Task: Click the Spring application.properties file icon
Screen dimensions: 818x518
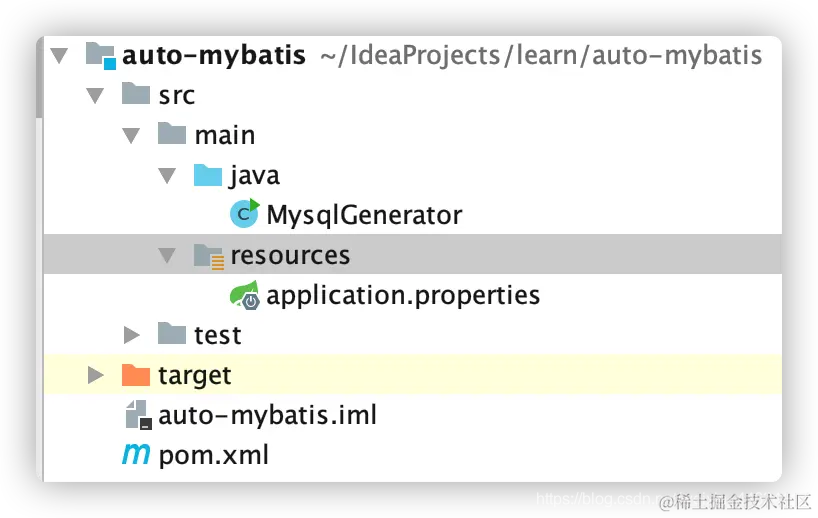Action: (x=245, y=295)
